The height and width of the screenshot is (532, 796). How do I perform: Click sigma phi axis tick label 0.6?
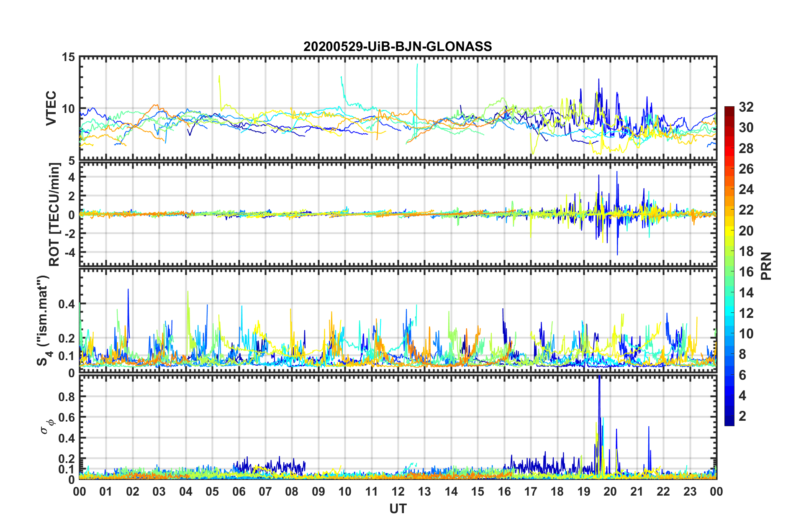[67, 418]
